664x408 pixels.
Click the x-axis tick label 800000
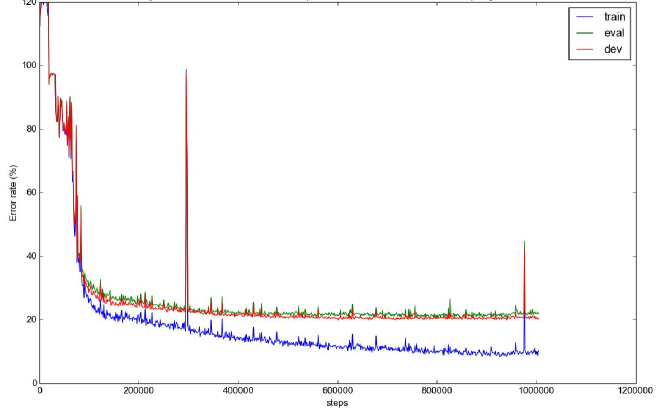(x=437, y=391)
